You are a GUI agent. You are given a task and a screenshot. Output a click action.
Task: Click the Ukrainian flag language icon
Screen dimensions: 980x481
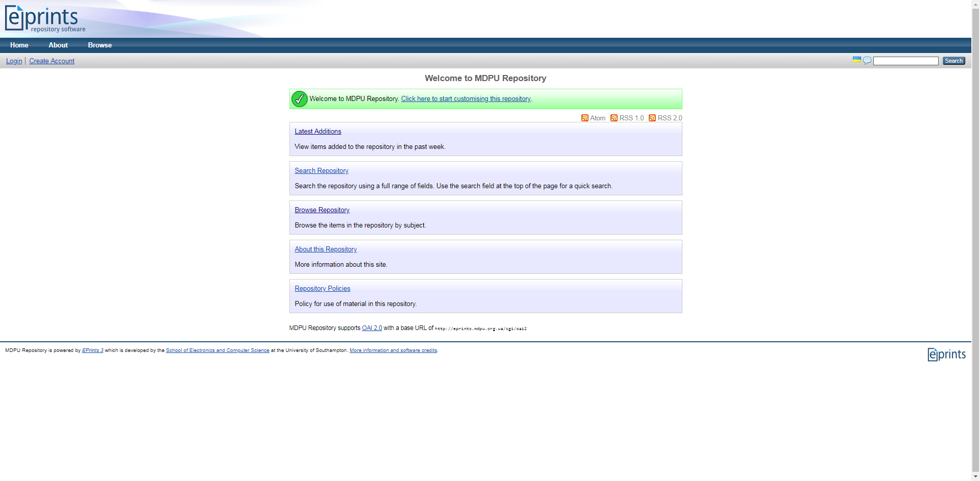tap(856, 60)
